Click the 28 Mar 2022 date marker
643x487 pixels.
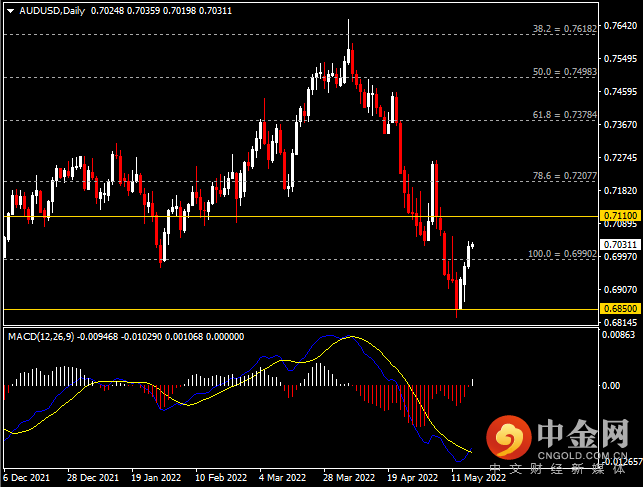(349, 478)
